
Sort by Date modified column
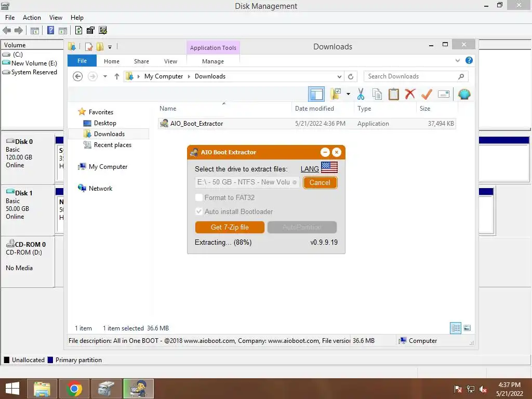click(314, 109)
